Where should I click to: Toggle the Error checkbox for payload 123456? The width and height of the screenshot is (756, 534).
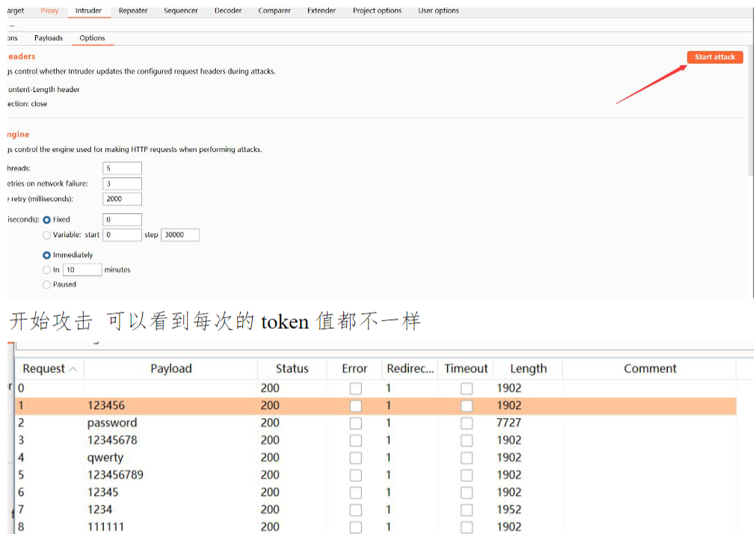[x=356, y=405]
